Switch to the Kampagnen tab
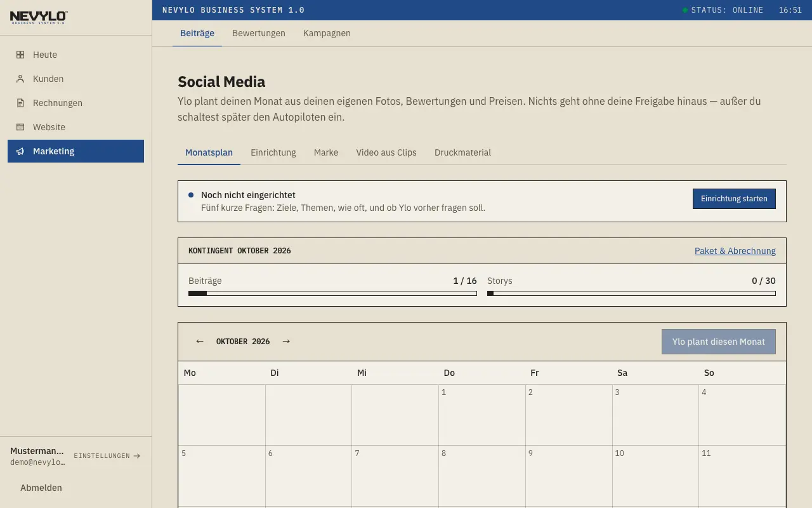Screen dimensions: 812x508 pos(327,33)
